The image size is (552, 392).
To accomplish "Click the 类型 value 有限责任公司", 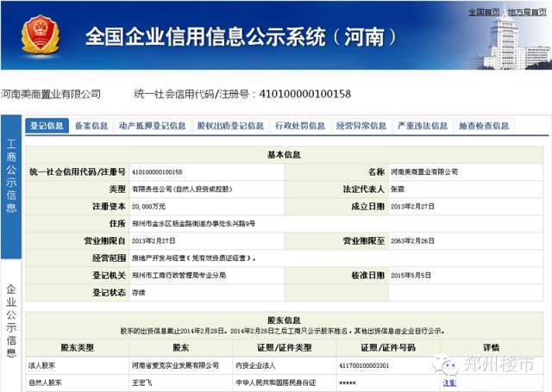I will (182, 190).
